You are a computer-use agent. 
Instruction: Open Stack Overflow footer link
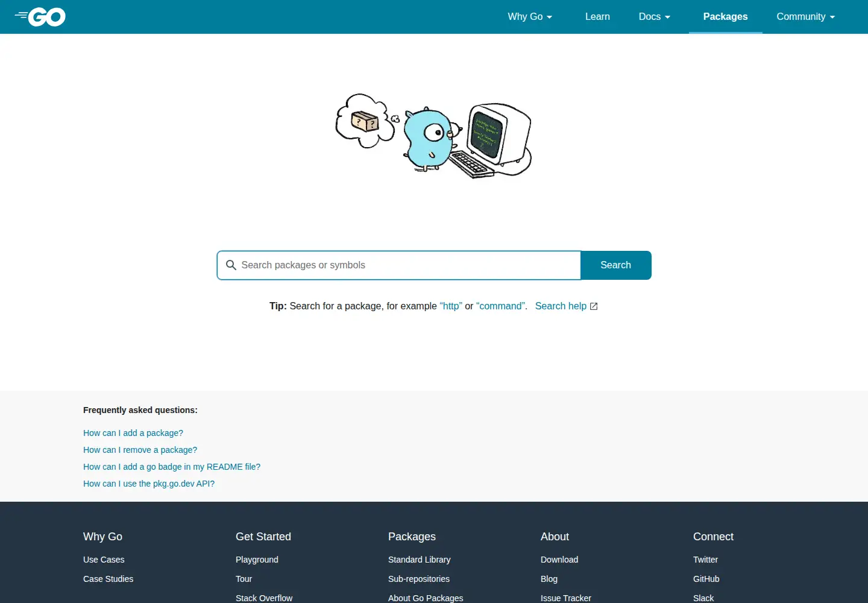(x=264, y=598)
